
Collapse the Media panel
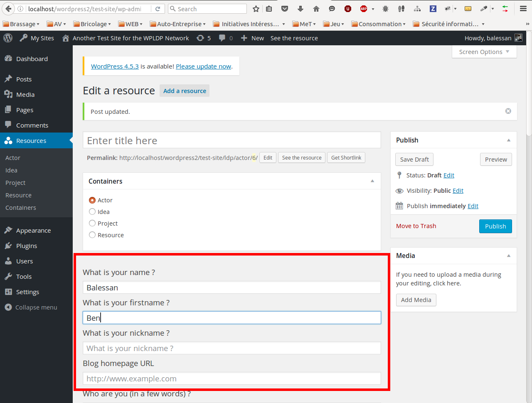tap(509, 256)
